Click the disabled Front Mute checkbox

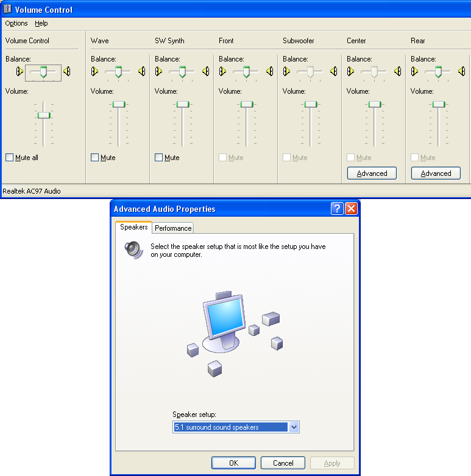(x=223, y=157)
